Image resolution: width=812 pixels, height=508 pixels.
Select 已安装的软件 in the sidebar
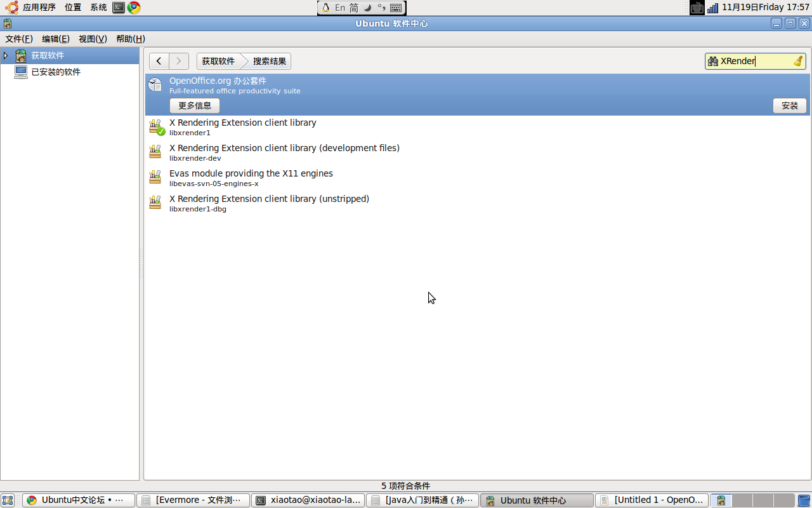(70, 72)
